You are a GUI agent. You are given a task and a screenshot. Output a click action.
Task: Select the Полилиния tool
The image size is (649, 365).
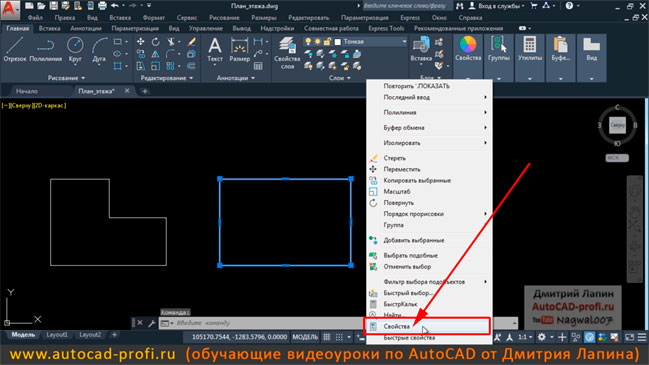click(46, 50)
